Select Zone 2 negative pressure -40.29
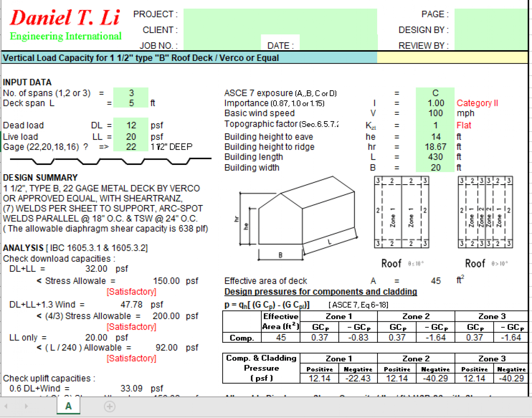This screenshot has width=532, height=418. (x=436, y=378)
